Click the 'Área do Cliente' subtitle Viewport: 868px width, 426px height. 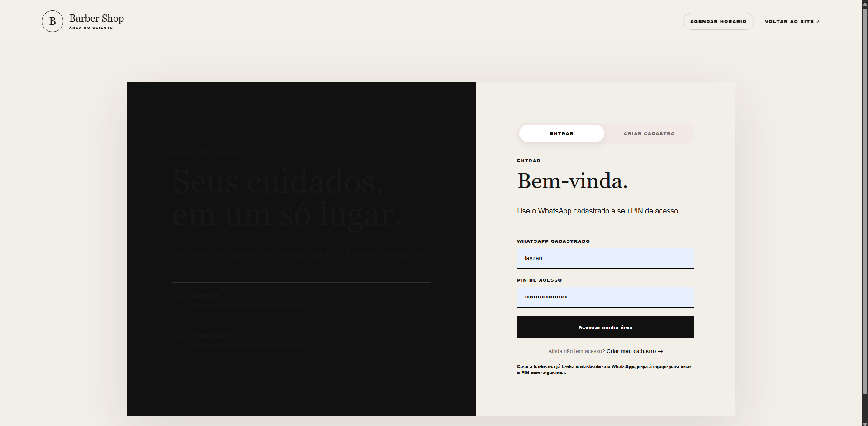[91, 28]
